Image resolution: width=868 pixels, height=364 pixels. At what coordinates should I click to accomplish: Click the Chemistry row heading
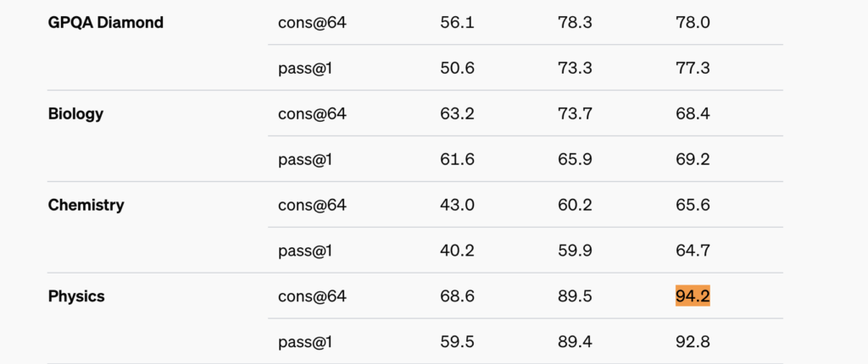tap(86, 205)
